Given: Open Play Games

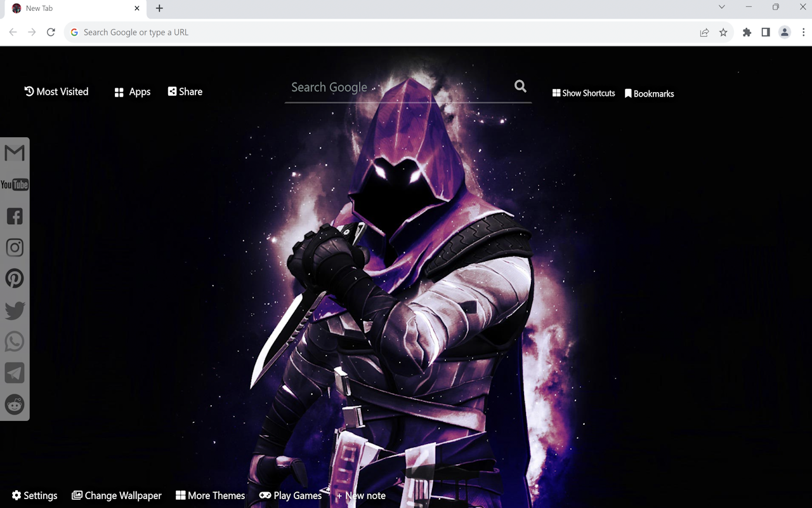Looking at the screenshot, I should pos(291,495).
